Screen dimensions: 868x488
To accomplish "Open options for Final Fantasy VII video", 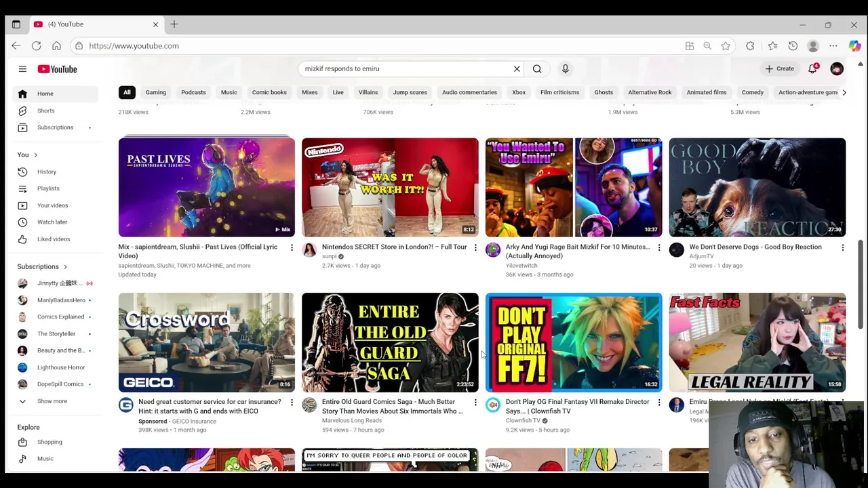I will 658,403.
